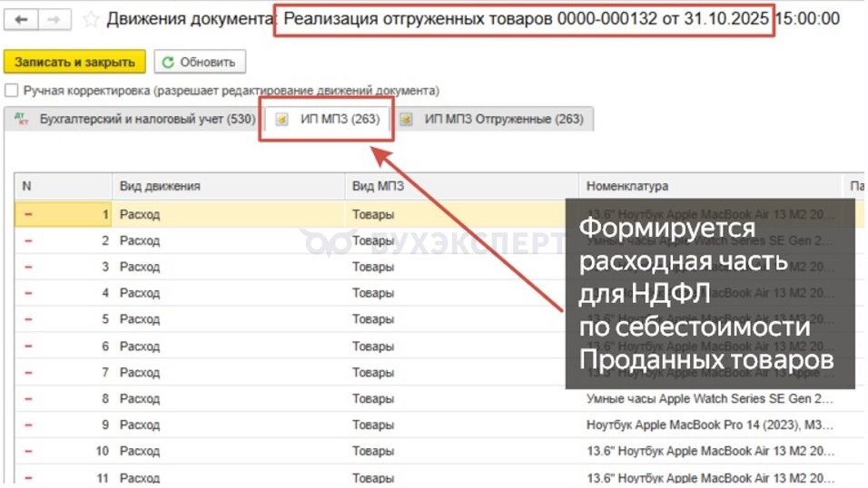Sort by Вид движения column header
Viewport: 868px width, 488px height.
tap(229, 186)
